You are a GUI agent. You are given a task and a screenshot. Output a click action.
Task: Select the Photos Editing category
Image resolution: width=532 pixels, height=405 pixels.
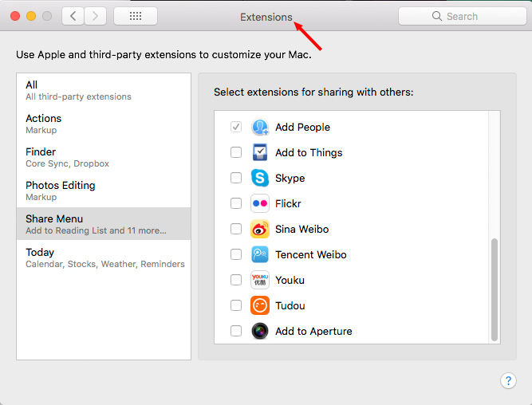[x=104, y=191]
